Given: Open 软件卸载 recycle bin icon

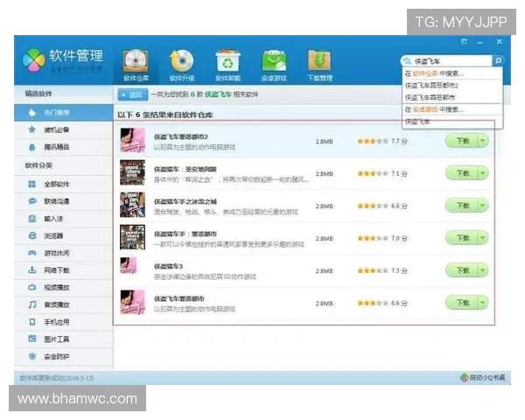Looking at the screenshot, I should click(x=228, y=63).
